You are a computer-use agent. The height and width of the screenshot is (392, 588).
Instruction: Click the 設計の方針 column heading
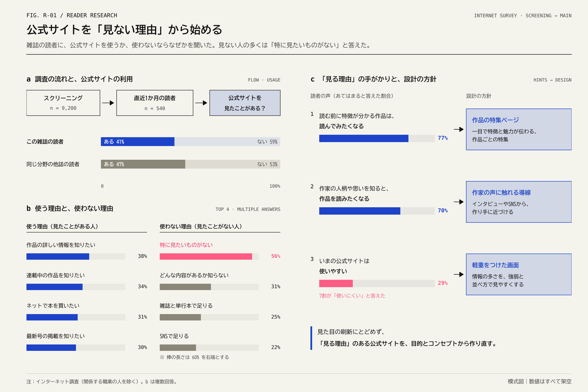(479, 96)
